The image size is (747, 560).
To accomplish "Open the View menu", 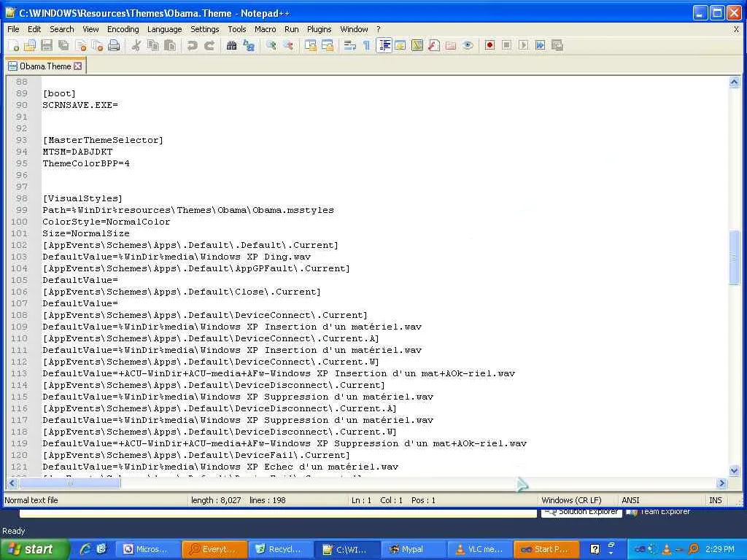I will point(90,29).
